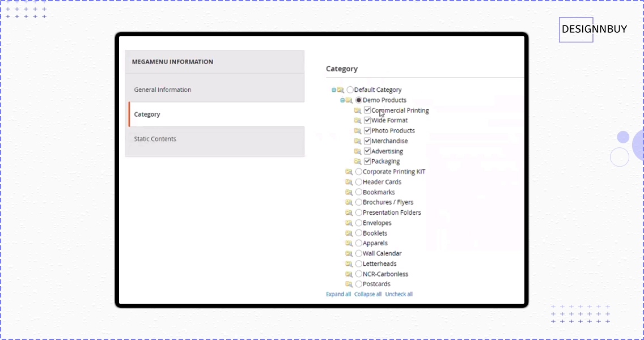Uncheck the Wide Format checkbox
This screenshot has height=340, width=644.
[367, 120]
